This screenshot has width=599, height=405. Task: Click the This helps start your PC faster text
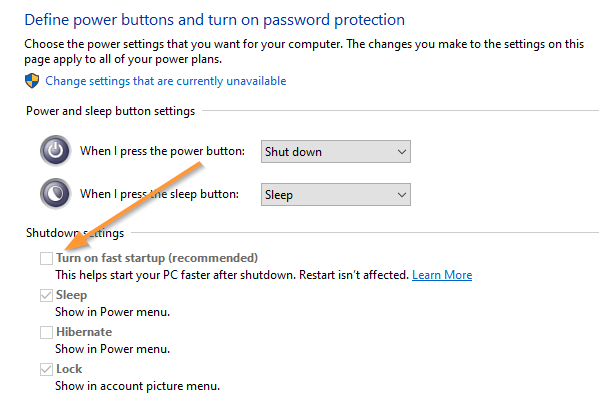click(x=232, y=275)
